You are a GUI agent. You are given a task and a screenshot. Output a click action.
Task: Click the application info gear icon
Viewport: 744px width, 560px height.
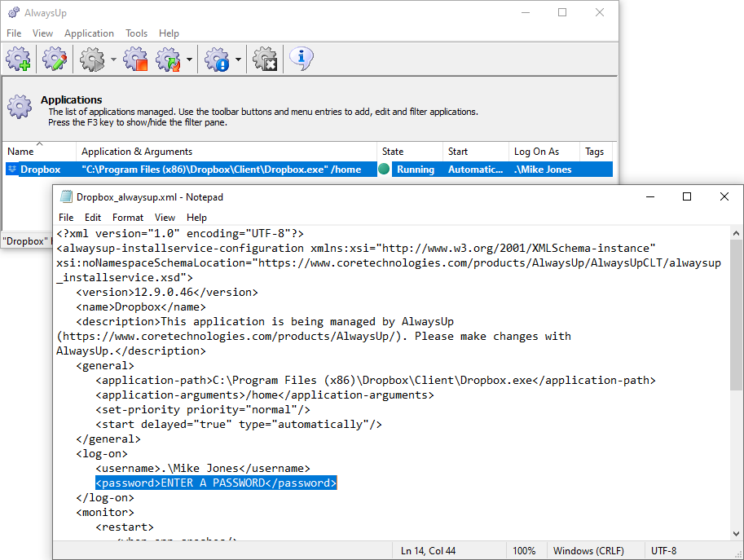tap(218, 59)
